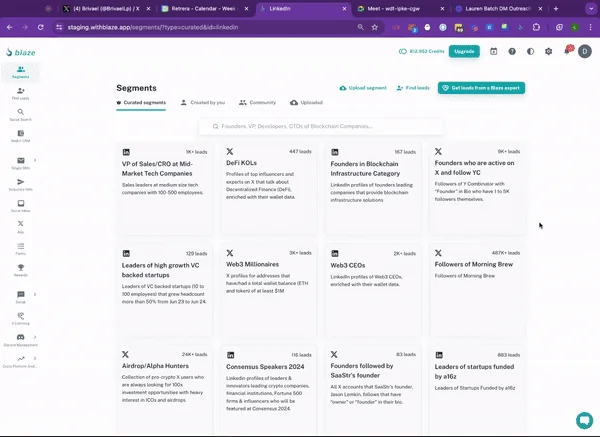The width and height of the screenshot is (600, 437).
Task: Bookmark page with the star icon
Action: click(x=375, y=27)
